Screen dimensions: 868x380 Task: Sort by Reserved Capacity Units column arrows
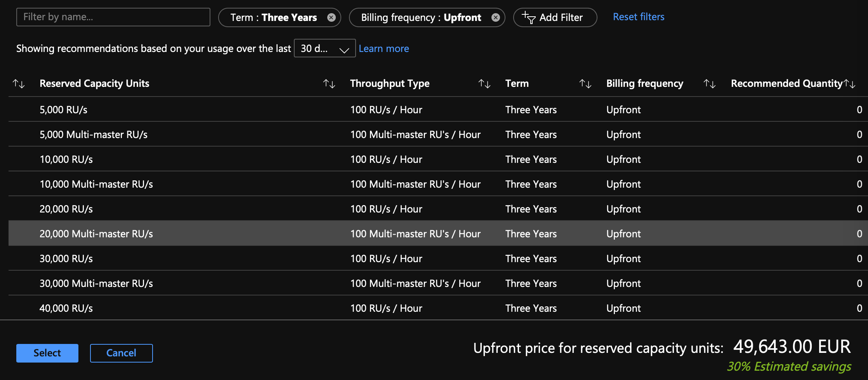point(329,83)
